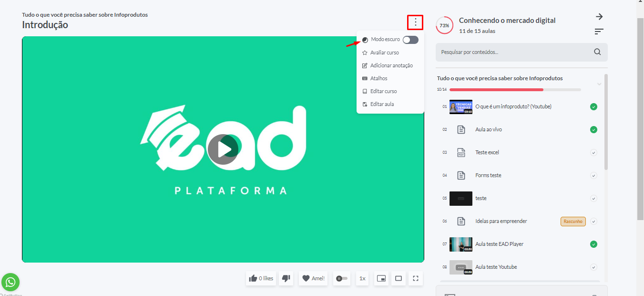Image resolution: width=644 pixels, height=296 pixels.
Task: Choose Adicionar anotação menu entry
Action: [388, 65]
